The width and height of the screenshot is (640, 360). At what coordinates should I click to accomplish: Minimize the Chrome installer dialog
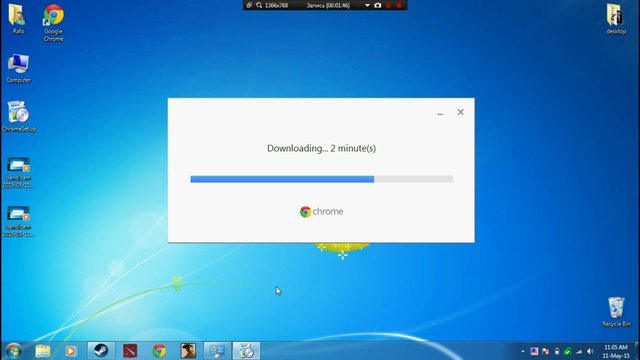[440, 113]
